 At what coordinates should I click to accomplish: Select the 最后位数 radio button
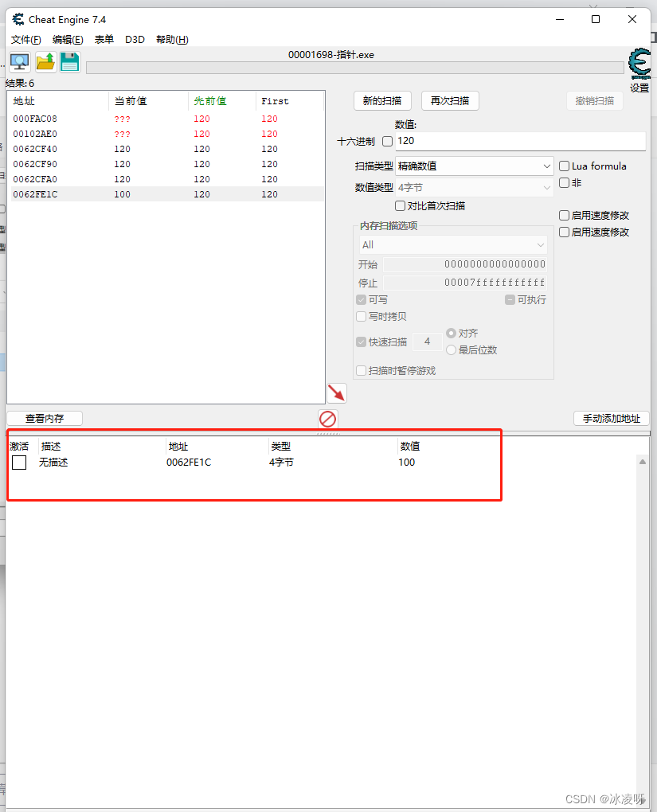point(451,350)
